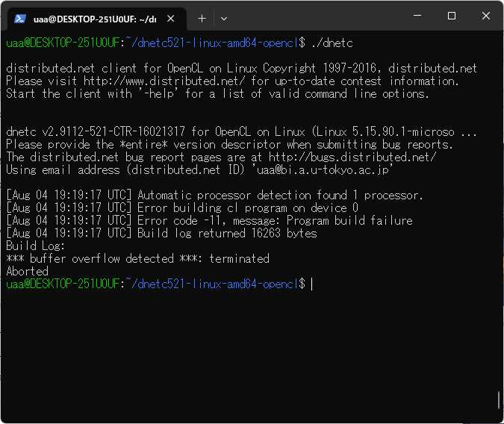Open a new tab with plus button
Screen dimensions: 504x424
pos(202,18)
